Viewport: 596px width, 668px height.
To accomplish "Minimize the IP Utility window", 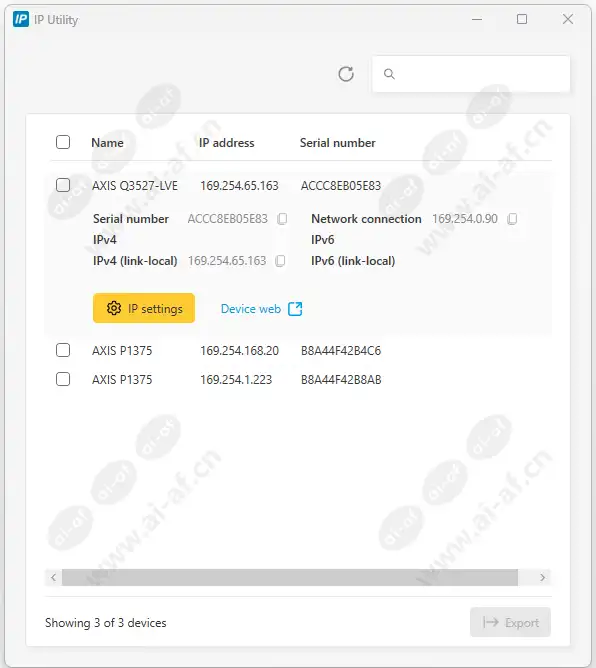I will [477, 19].
